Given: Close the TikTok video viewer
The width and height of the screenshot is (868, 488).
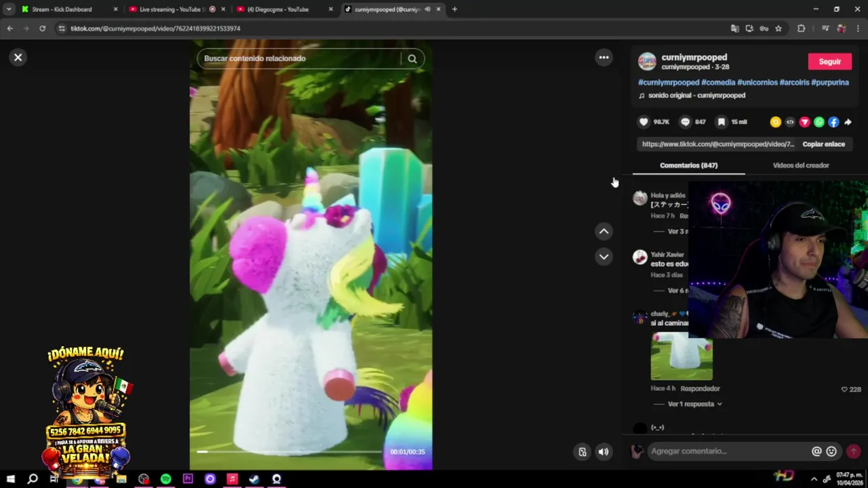Looking at the screenshot, I should point(18,58).
